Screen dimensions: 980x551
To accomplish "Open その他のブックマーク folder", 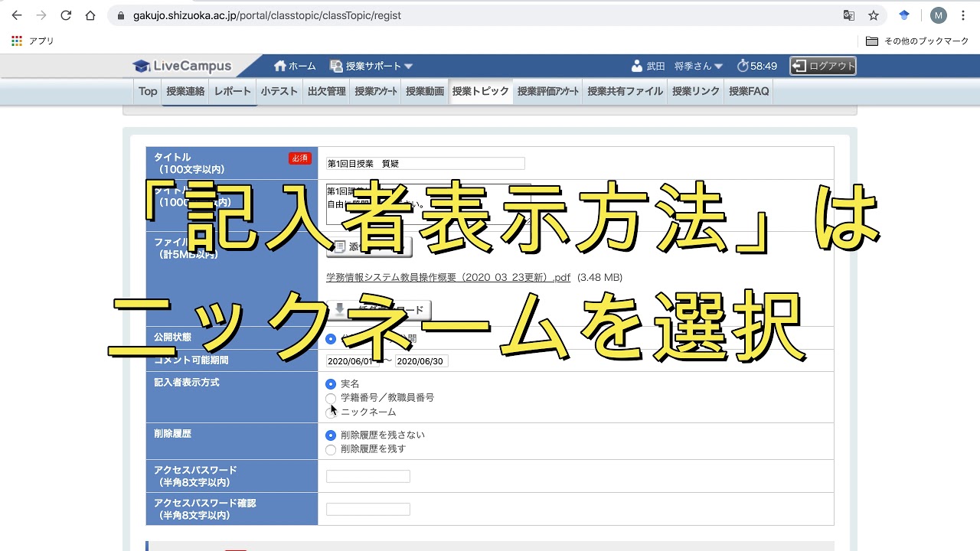I will click(x=917, y=41).
